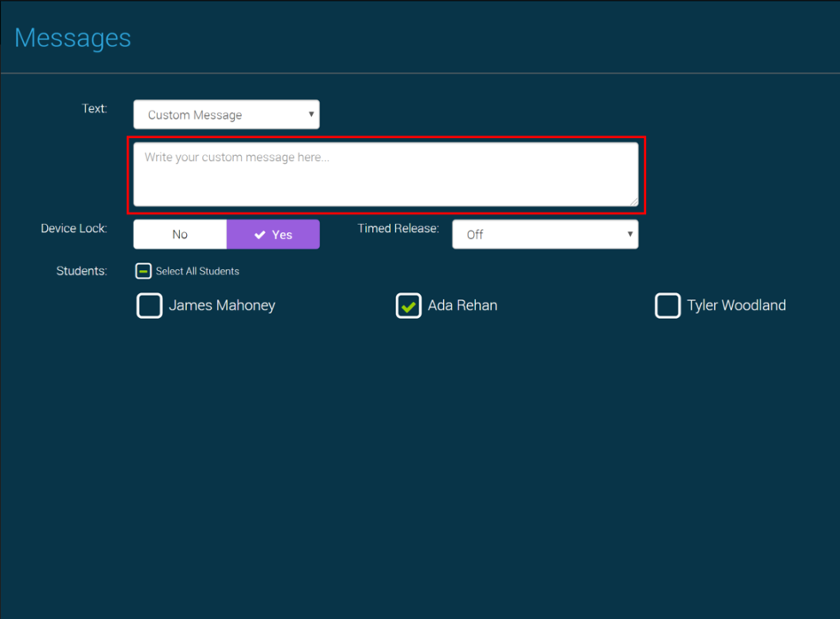Click the Select All Students label
The height and width of the screenshot is (619, 840).
pyautogui.click(x=197, y=271)
